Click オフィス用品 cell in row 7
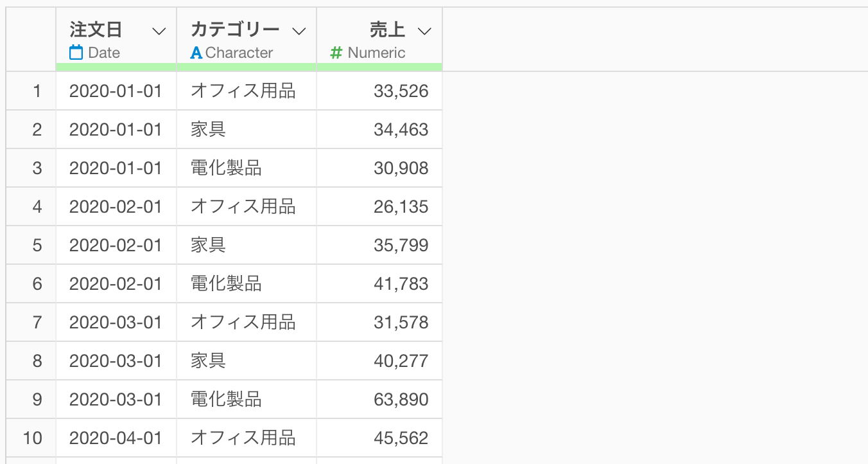 pyautogui.click(x=247, y=322)
